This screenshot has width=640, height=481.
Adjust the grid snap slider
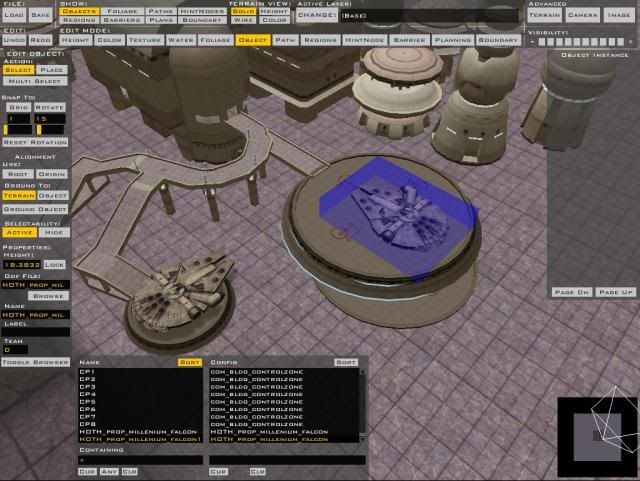[18, 130]
